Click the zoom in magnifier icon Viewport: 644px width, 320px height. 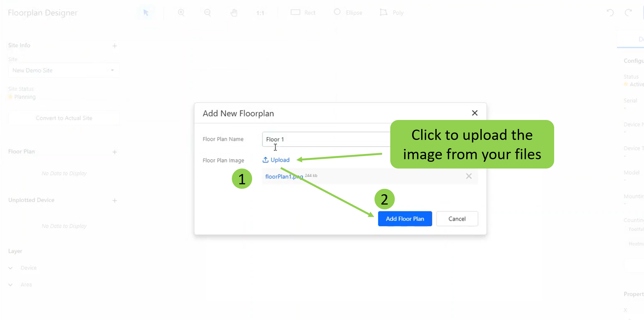click(181, 13)
